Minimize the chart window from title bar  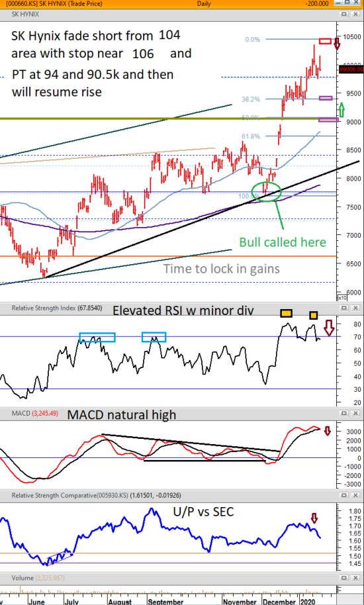(338, 3)
